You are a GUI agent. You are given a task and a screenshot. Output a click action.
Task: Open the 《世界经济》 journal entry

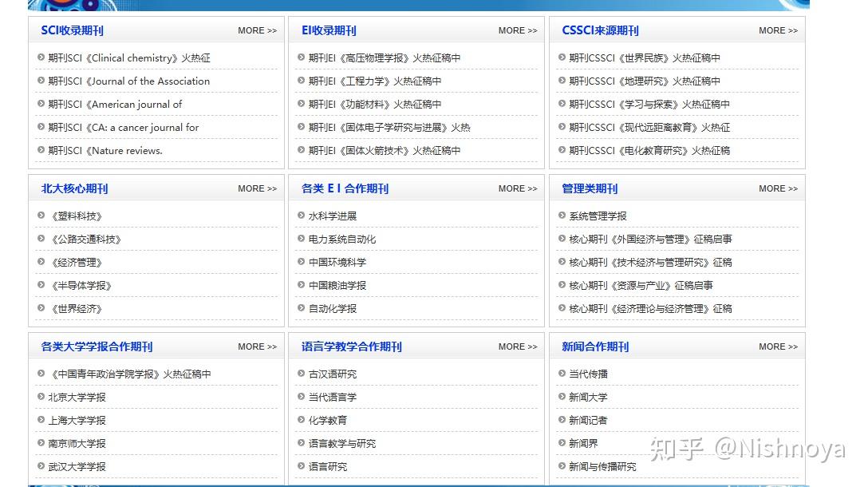click(x=78, y=309)
